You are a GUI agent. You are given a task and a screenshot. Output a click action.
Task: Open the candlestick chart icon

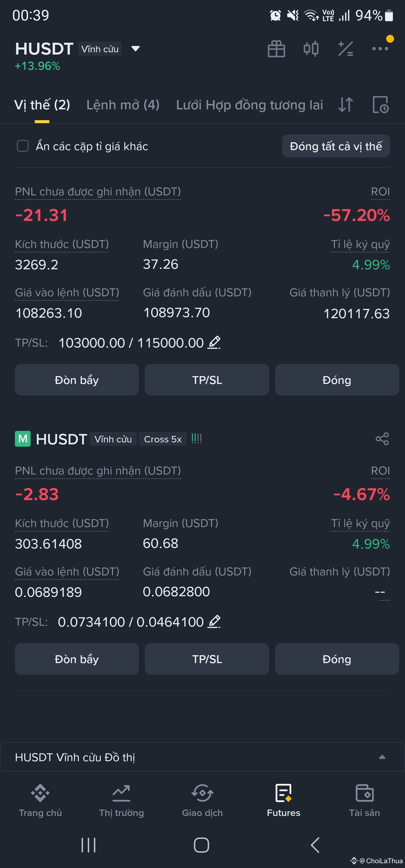[x=311, y=49]
